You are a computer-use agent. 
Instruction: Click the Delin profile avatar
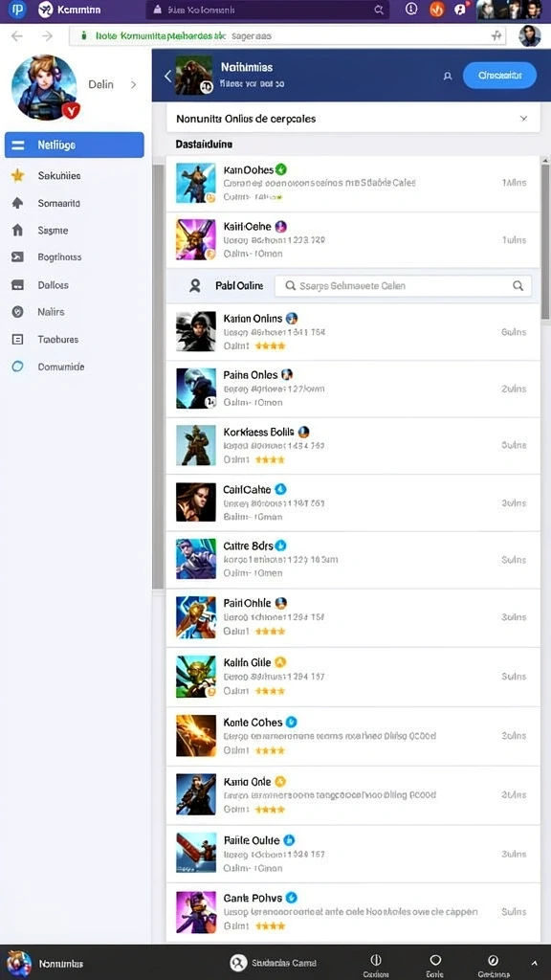[x=44, y=87]
